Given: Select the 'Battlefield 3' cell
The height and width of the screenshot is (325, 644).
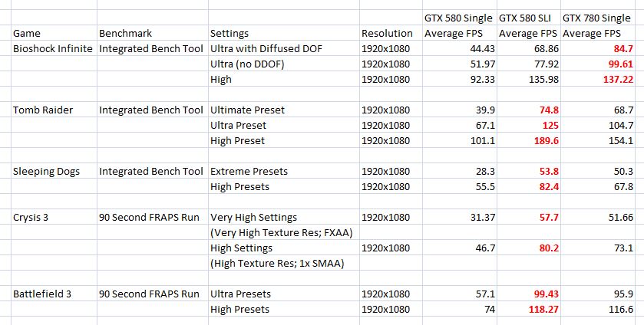Looking at the screenshot, I should (x=54, y=294).
